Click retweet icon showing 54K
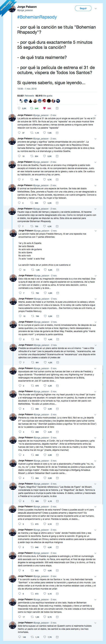The height and width of the screenshot is (644, 106). click(x=32, y=108)
